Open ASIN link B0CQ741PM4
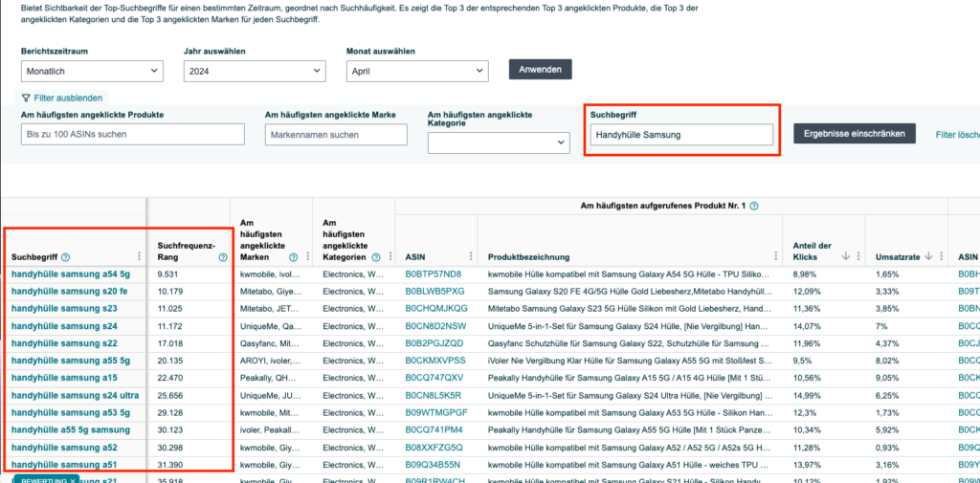 click(x=434, y=429)
